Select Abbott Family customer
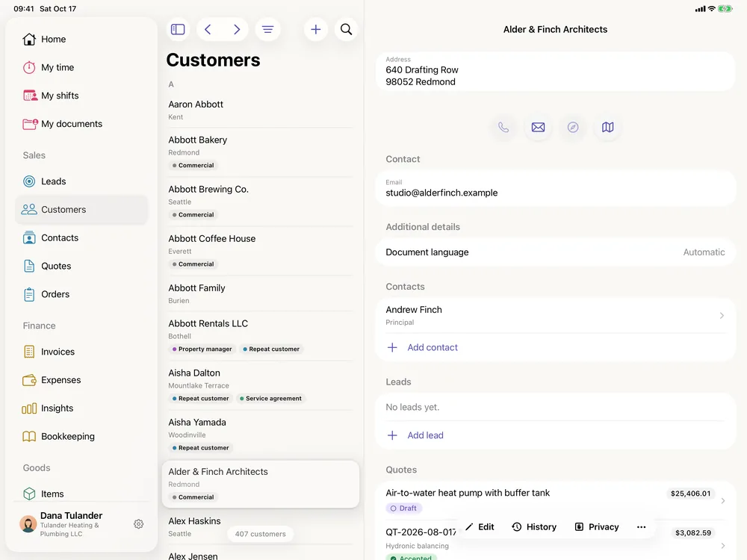Viewport: 747px width, 560px height. (x=261, y=293)
